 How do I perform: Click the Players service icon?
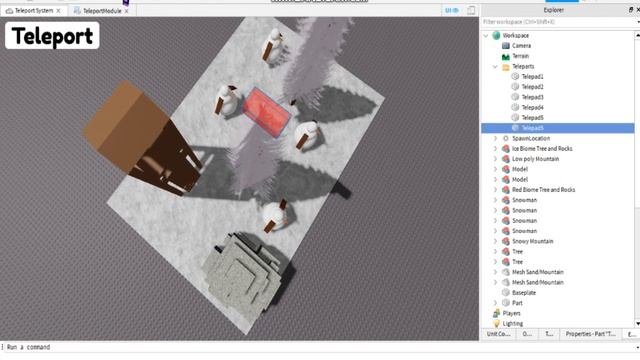pyautogui.click(x=496, y=313)
